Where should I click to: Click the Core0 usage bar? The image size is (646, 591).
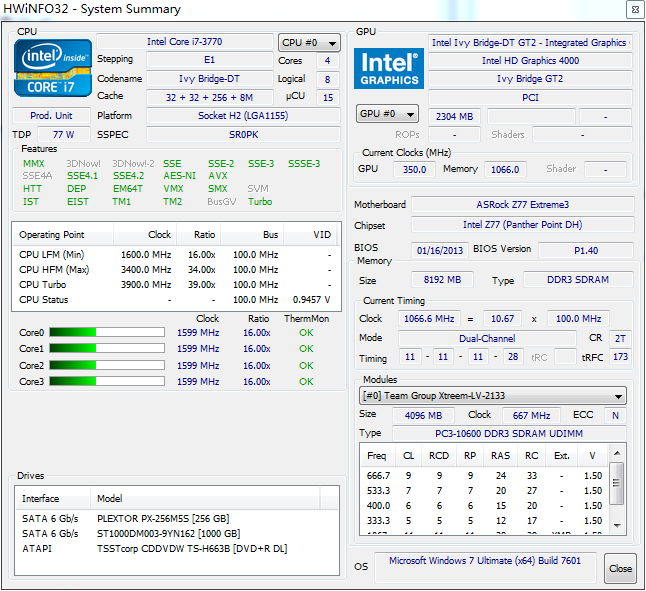click(x=107, y=332)
